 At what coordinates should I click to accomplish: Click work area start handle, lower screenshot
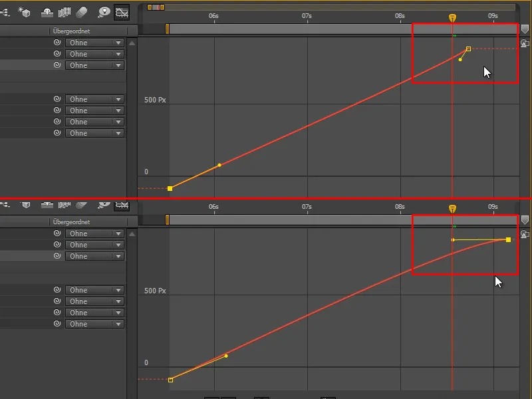[168, 220]
